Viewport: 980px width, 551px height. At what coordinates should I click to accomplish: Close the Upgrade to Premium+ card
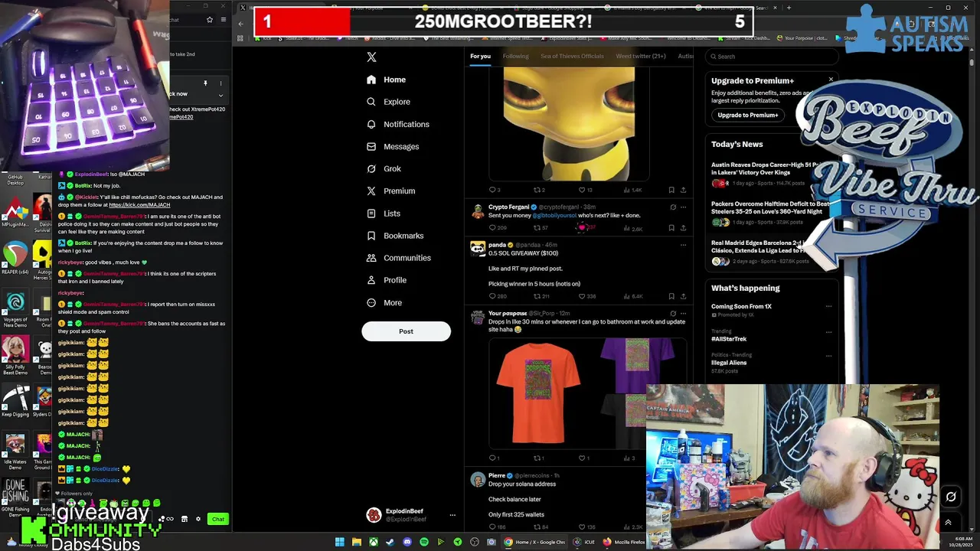coord(831,79)
